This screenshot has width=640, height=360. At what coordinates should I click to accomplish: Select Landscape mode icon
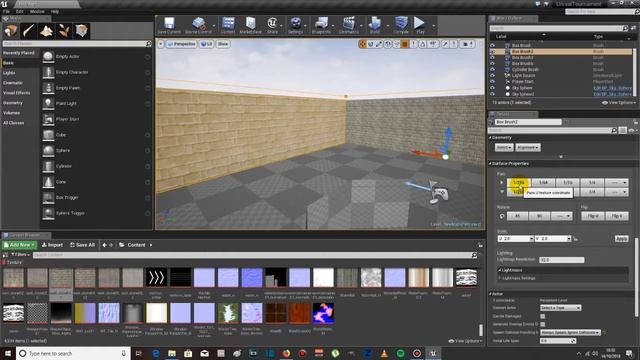(46, 31)
